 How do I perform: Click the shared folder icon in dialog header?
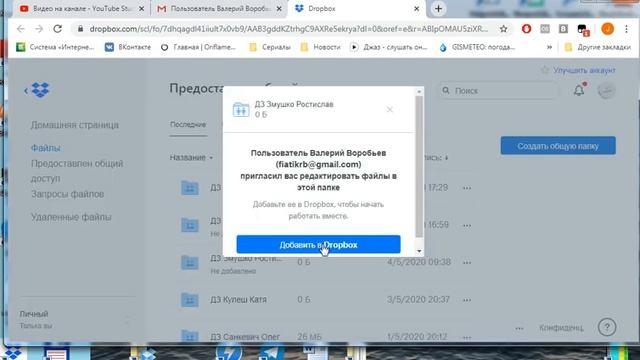[241, 109]
